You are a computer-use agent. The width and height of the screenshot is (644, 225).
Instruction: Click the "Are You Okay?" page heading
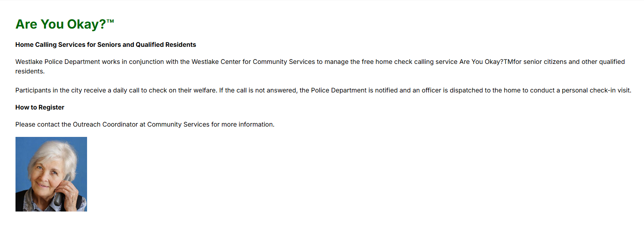click(x=60, y=24)
